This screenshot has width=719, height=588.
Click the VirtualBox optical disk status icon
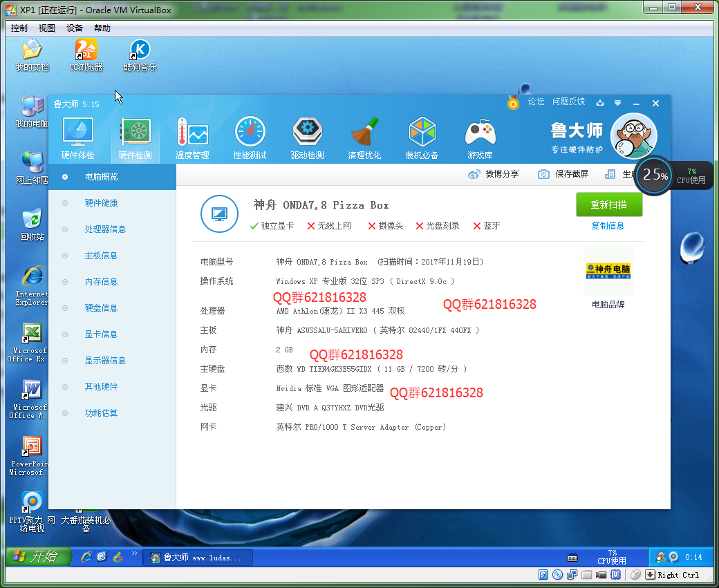(x=558, y=575)
